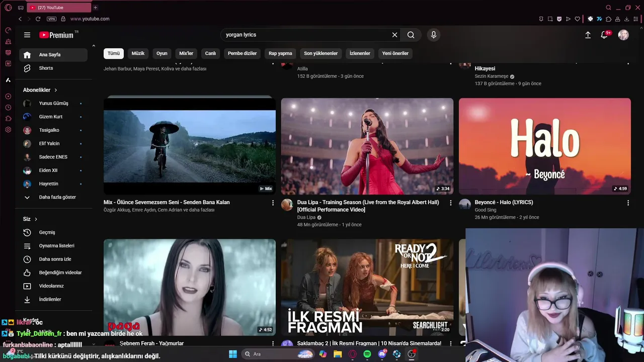644x362 pixels.
Task: Open Oynatma listeleri in sidebar
Action: 53,246
